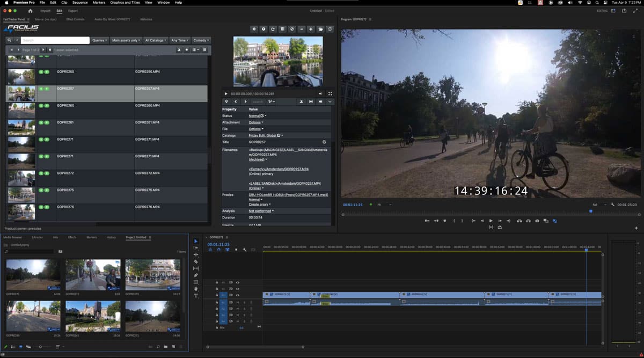Screen dimensions: 644x358
Task: Go to next page of FastTracker assets
Action: pyautogui.click(x=43, y=50)
